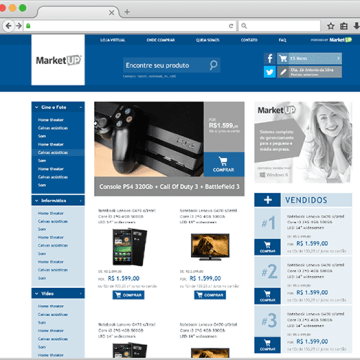Click COMPRAR under the TV product
Viewport: 360px width, 360px height.
210,295
